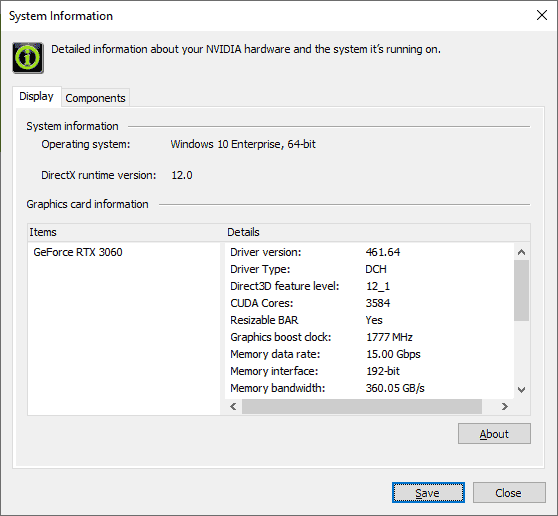
Task: Click the Operating system: label
Action: point(86,144)
